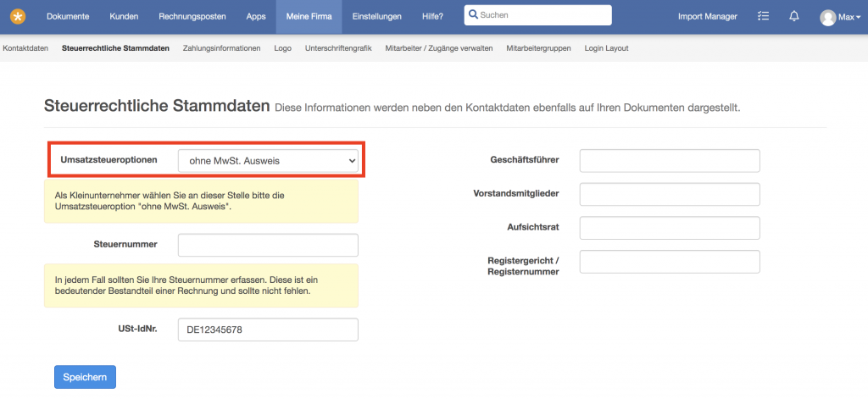Screen dimensions: 868x399
Task: Go to the Unterschriftengrafik tab
Action: click(x=338, y=48)
